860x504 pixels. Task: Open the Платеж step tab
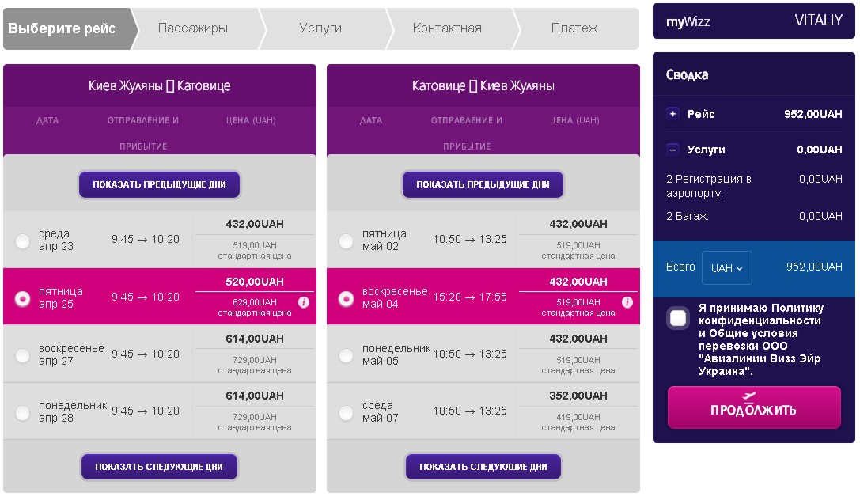pos(574,28)
